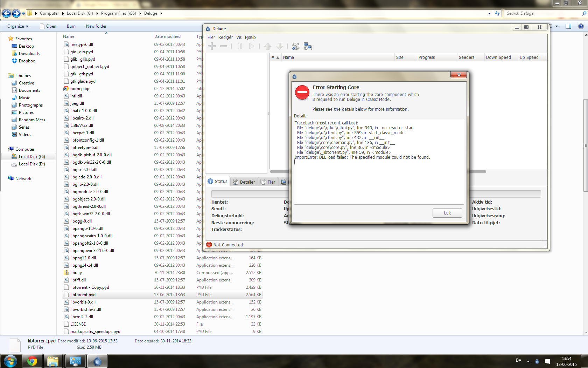Switch to the Detaljer tab in Deluge
The image size is (588, 368).
point(244,182)
